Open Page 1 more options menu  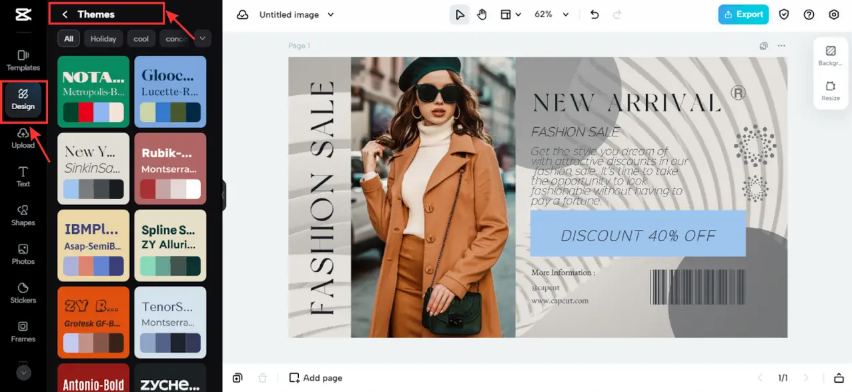pyautogui.click(x=781, y=46)
